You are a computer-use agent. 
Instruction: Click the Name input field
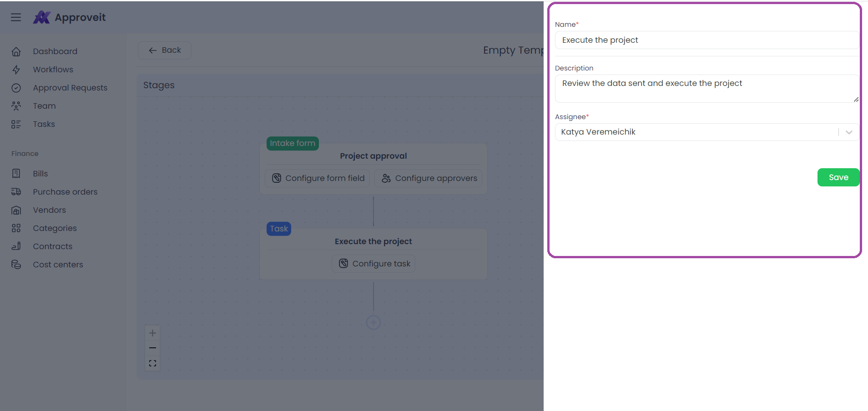pos(707,40)
